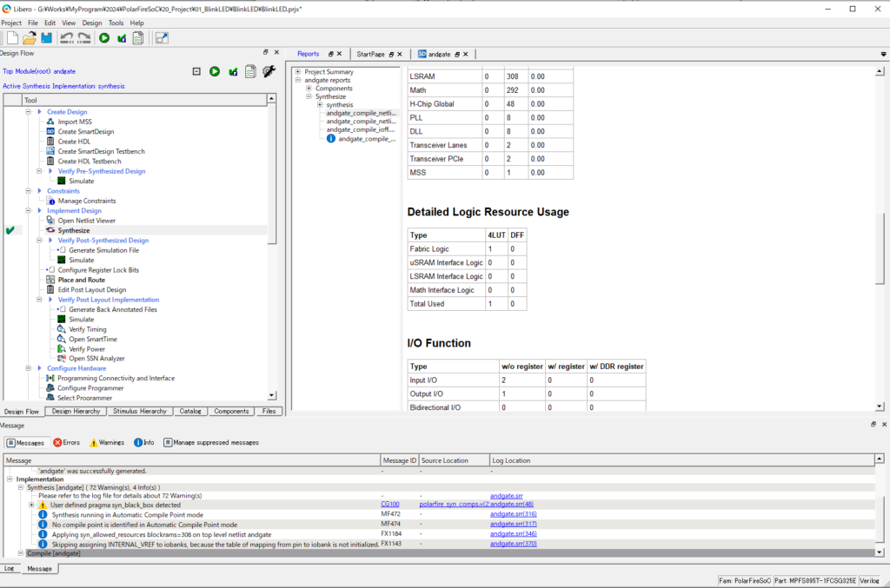Image resolution: width=890 pixels, height=588 pixels.
Task: Collapse the Synthesize reports node
Action: pyautogui.click(x=309, y=96)
